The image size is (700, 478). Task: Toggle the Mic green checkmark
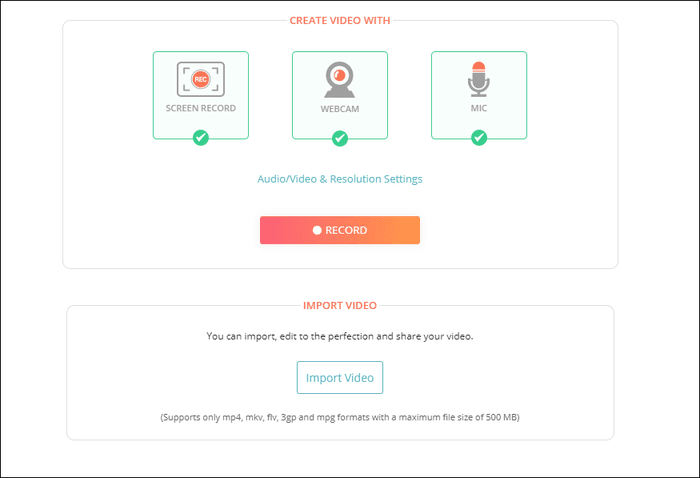pos(479,137)
